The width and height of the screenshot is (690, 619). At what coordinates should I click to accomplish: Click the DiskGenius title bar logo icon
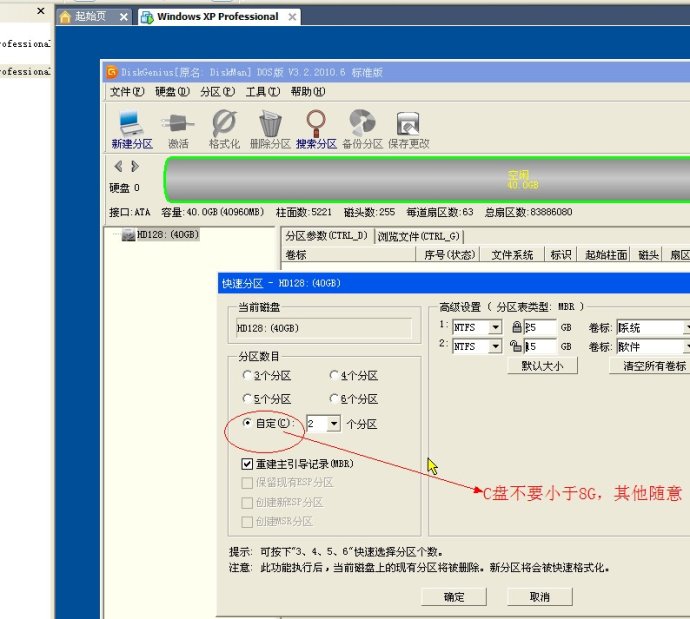click(112, 72)
